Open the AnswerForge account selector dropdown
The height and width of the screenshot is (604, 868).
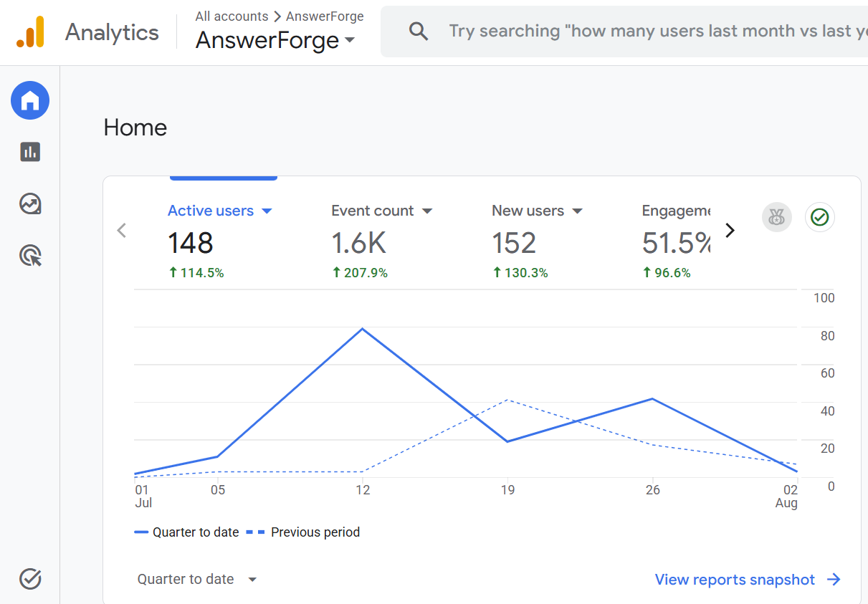(x=276, y=40)
